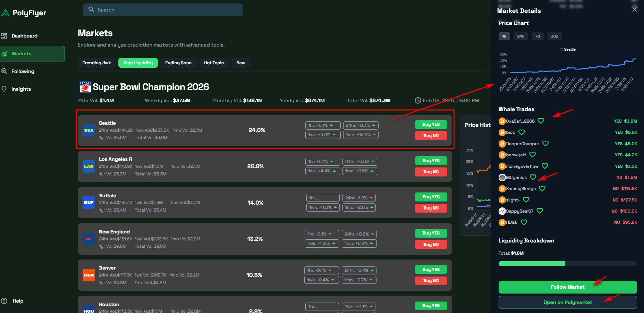Screen dimensions: 644x313
Task: Switch Price Chart to the 7d tab
Action: click(x=537, y=36)
